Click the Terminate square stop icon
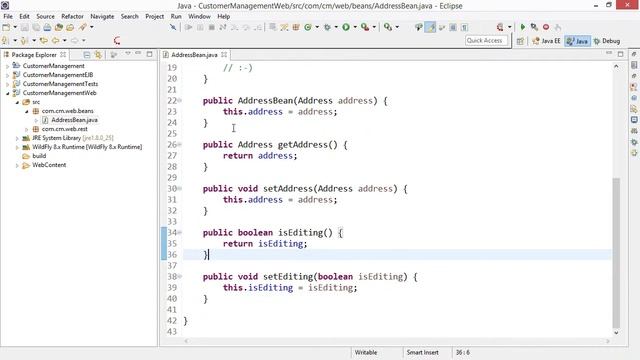Viewport: 640px width, 360px height. (x=211, y=27)
